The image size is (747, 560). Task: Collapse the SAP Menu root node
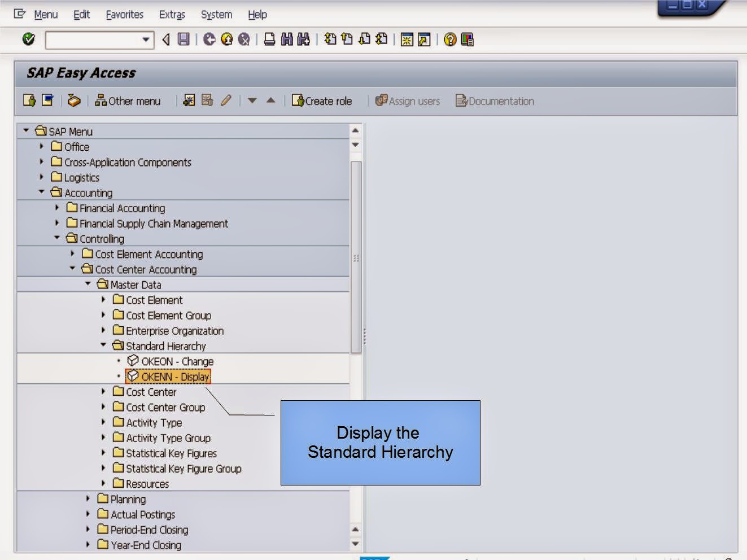(26, 130)
